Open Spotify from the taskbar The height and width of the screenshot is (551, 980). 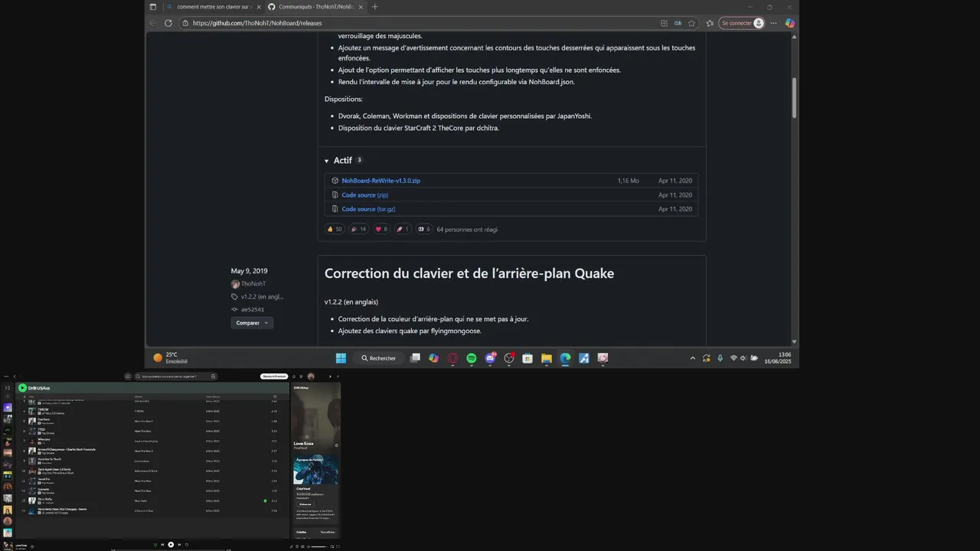pyautogui.click(x=472, y=358)
